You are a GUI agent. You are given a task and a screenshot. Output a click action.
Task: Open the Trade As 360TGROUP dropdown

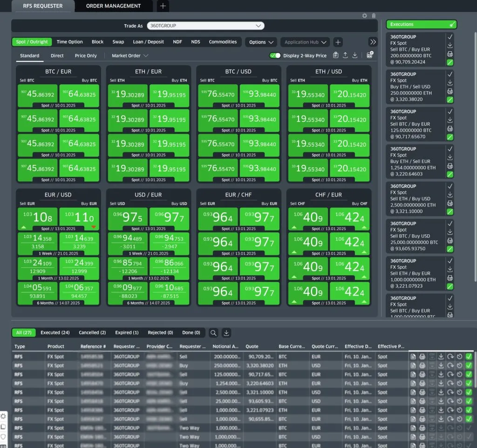pos(205,26)
